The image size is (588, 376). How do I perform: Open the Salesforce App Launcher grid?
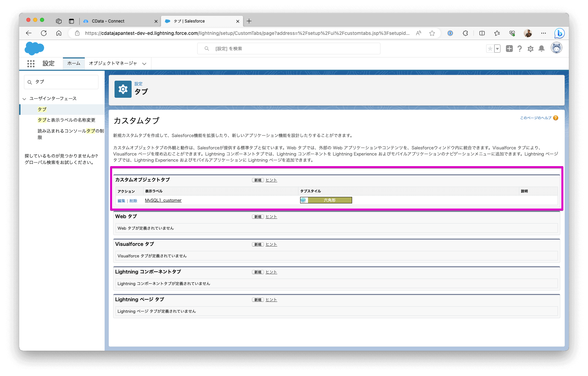click(31, 64)
